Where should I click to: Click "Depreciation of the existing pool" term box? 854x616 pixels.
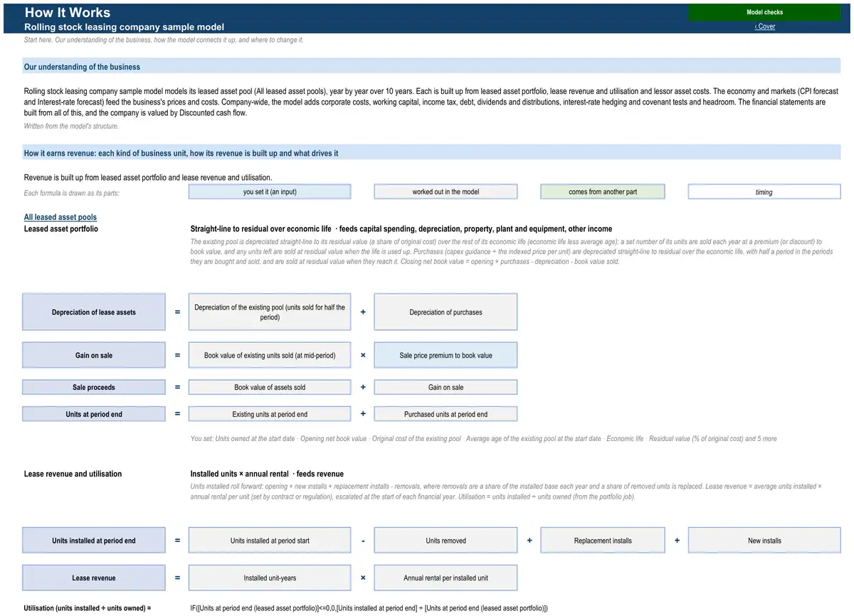click(270, 312)
